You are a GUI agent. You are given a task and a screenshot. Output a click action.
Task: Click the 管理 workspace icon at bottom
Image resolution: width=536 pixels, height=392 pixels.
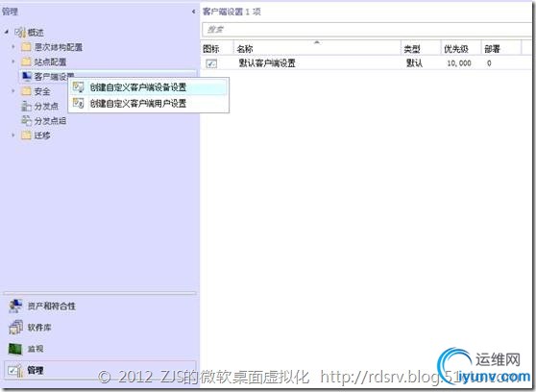click(15, 371)
